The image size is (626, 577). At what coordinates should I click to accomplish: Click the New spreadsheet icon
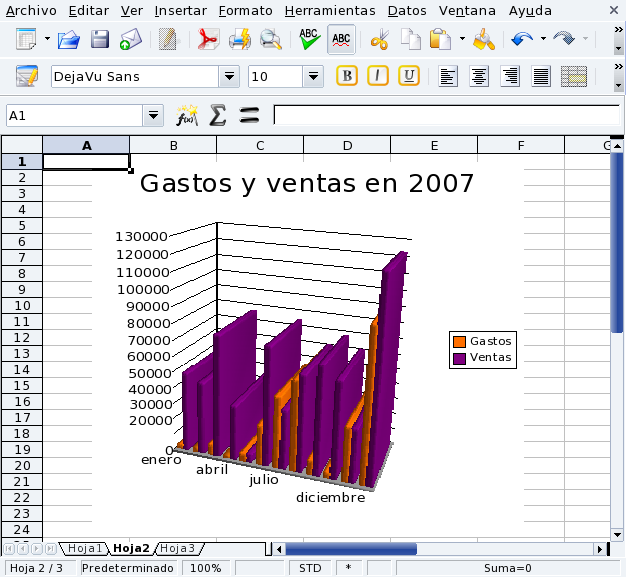[26, 39]
